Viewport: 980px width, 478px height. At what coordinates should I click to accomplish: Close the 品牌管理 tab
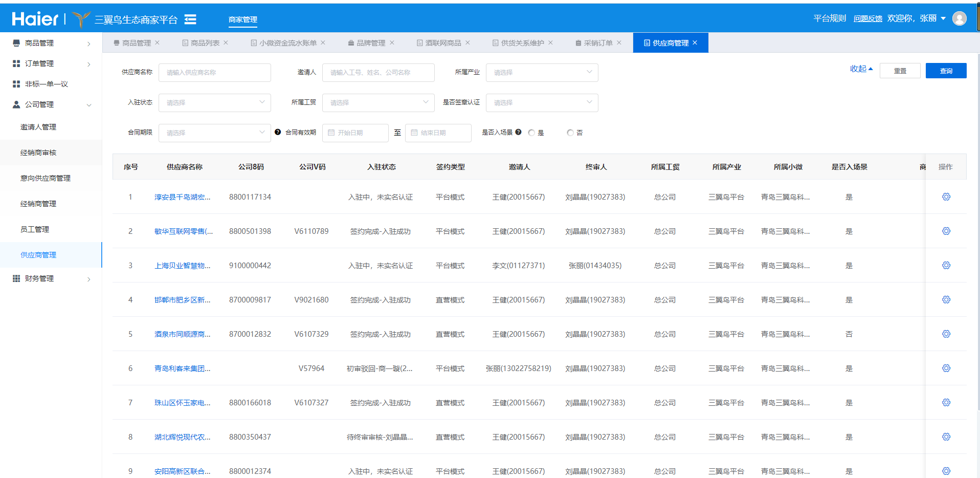tap(392, 42)
